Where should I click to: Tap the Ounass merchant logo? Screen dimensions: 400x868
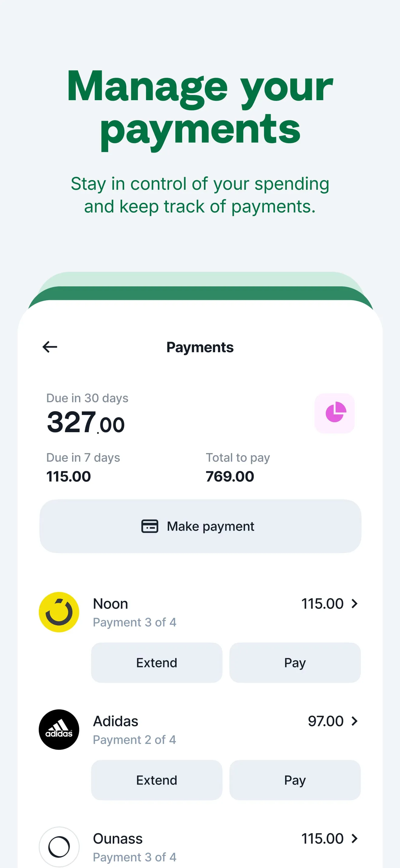pos(59,847)
